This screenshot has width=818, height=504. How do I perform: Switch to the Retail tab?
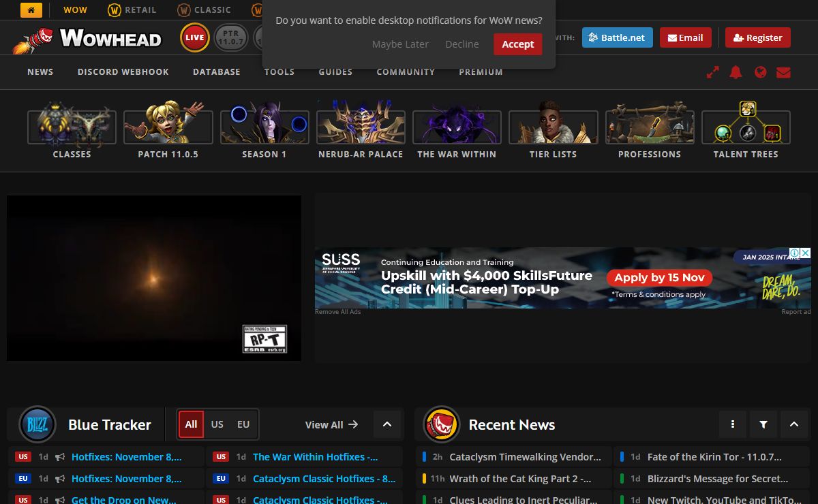click(132, 10)
